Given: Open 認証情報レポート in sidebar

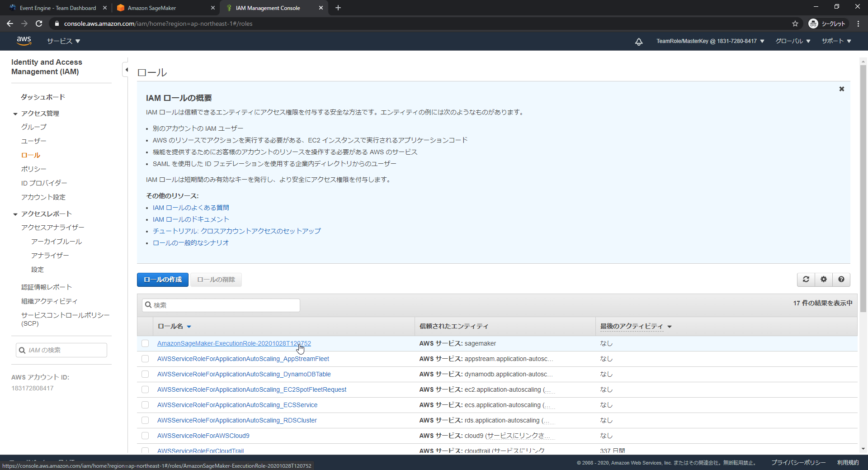Looking at the screenshot, I should click(x=46, y=287).
